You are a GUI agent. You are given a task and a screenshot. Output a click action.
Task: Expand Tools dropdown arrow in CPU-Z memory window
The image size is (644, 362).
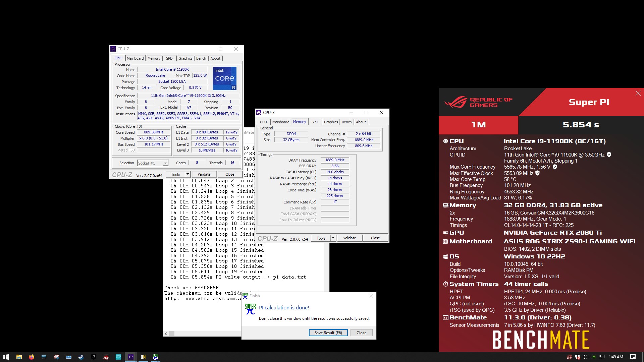[333, 238]
